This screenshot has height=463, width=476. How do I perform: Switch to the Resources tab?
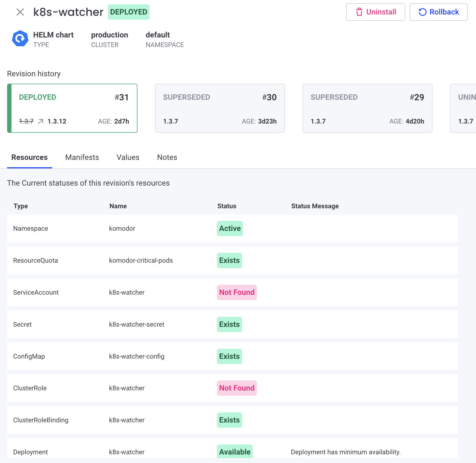[30, 157]
